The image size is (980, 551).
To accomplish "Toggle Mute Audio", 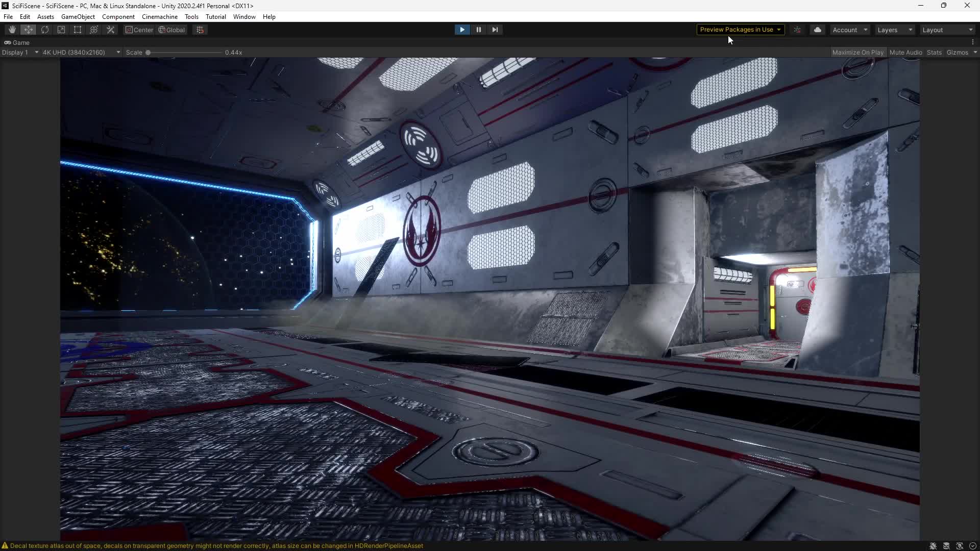I will (905, 53).
